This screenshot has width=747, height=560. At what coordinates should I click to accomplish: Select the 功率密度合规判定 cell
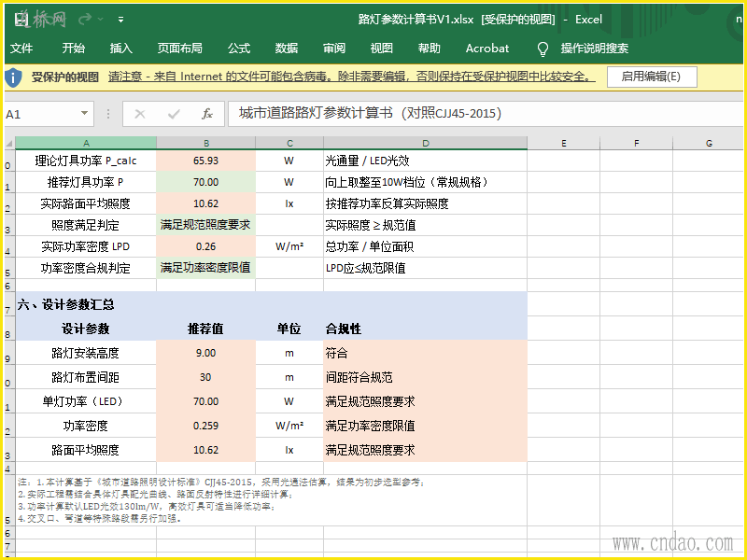point(86,268)
